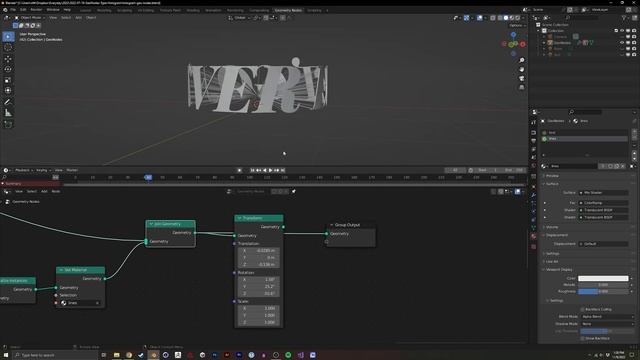The width and height of the screenshot is (640, 360).
Task: Open the Render menu in top bar
Action: pyautogui.click(x=36, y=10)
